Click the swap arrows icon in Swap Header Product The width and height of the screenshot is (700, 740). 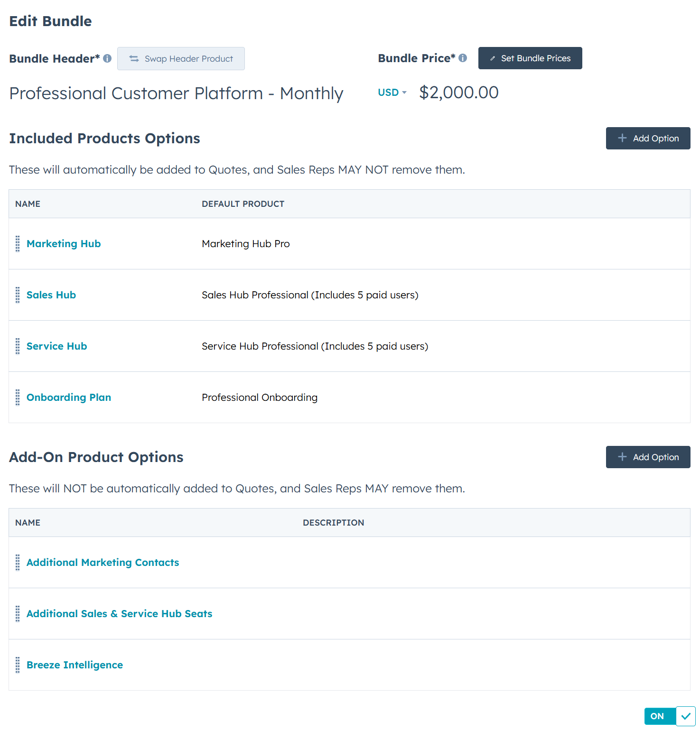click(x=134, y=58)
